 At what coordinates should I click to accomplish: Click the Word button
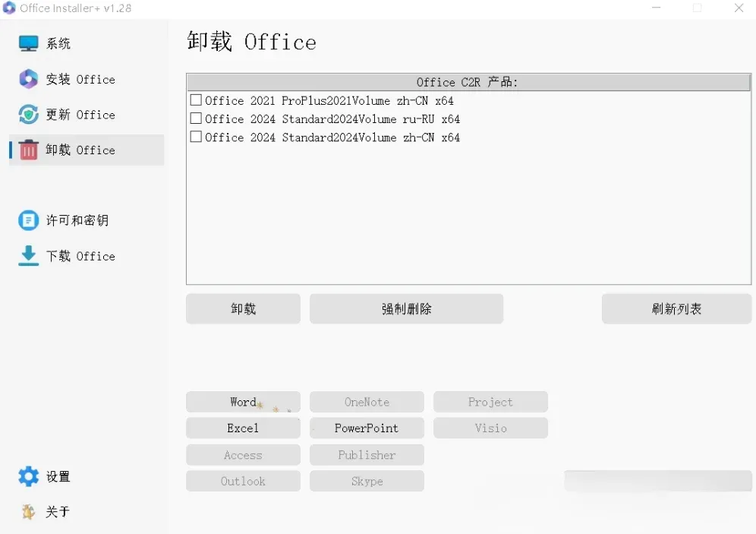(243, 402)
